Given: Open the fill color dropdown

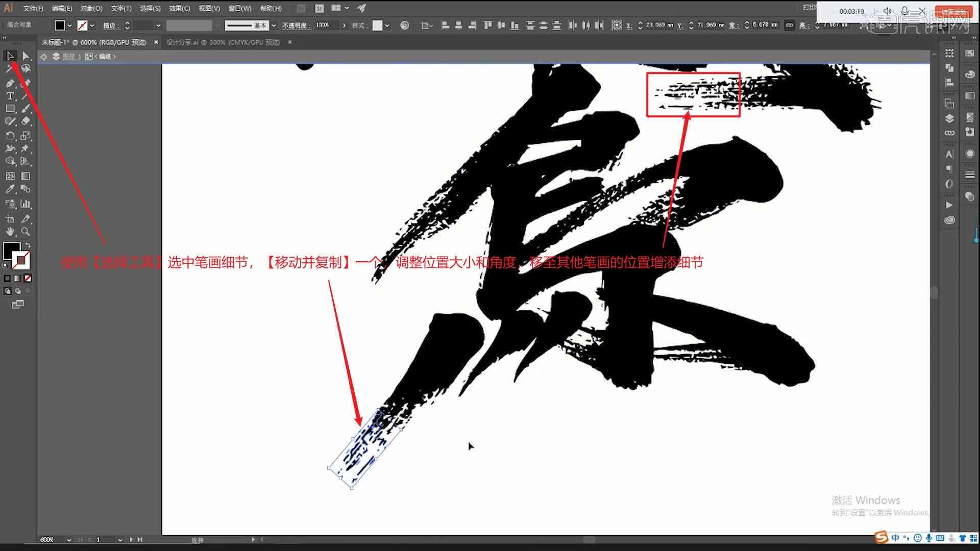Looking at the screenshot, I should [70, 25].
